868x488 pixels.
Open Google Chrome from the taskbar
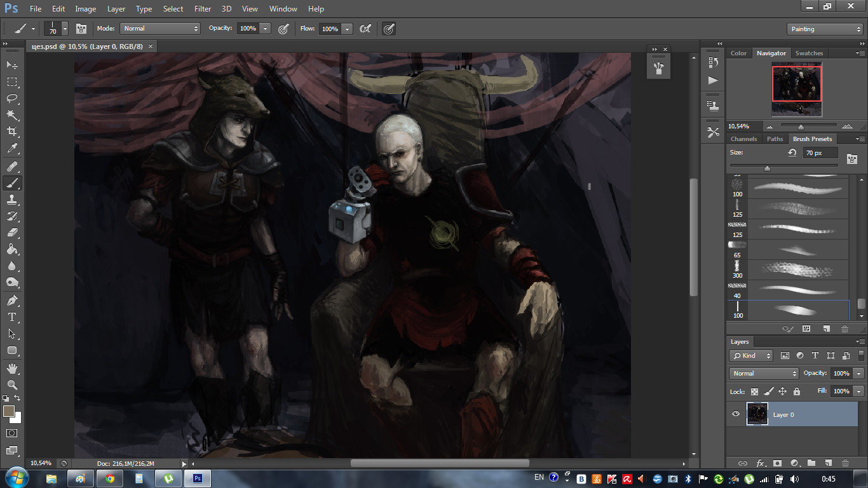(x=110, y=478)
